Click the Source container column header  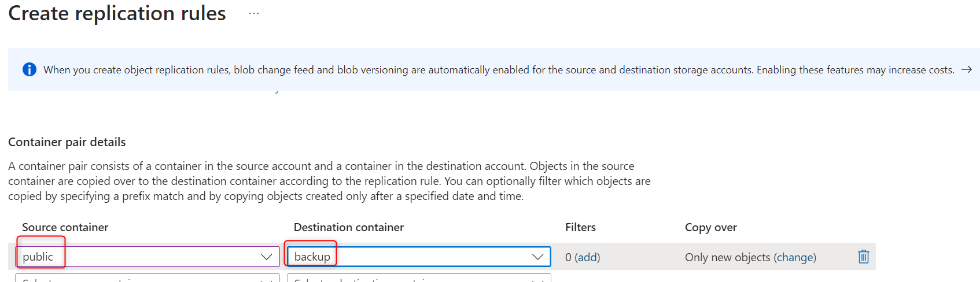[65, 227]
